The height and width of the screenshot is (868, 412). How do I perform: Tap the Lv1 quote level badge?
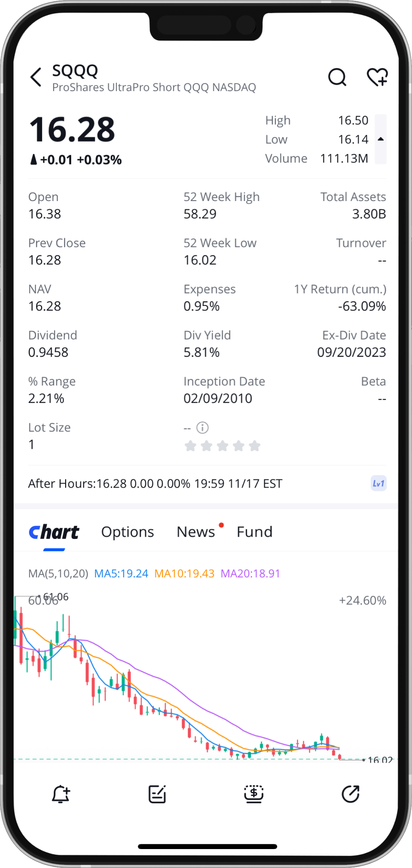click(x=378, y=483)
